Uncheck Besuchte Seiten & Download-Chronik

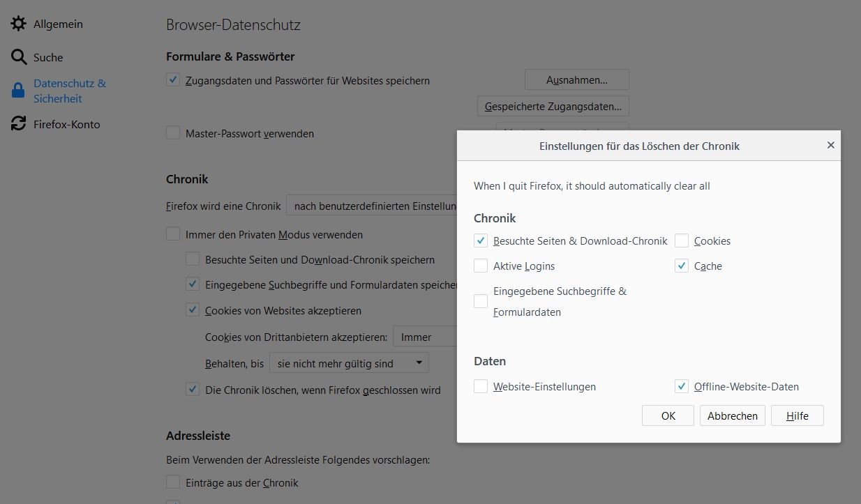click(481, 240)
